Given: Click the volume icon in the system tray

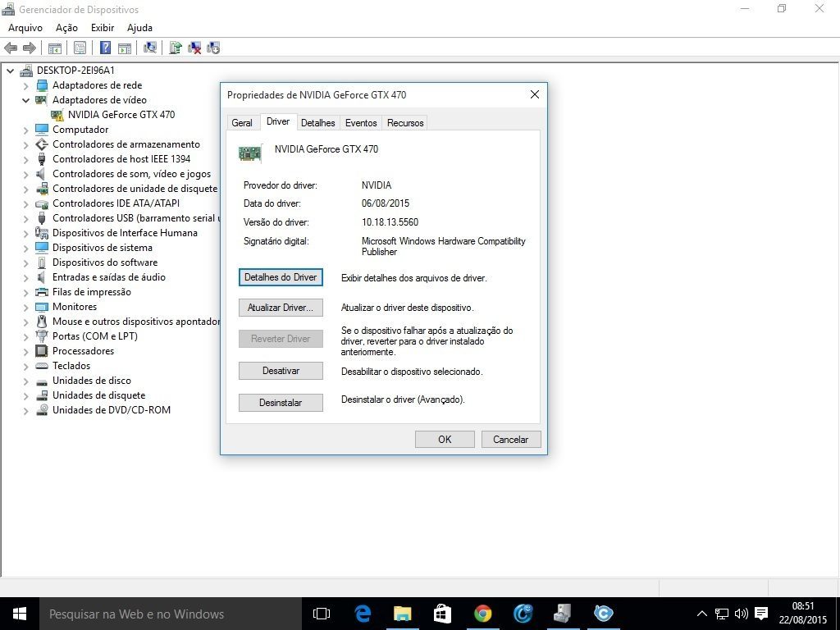Looking at the screenshot, I should (742, 614).
